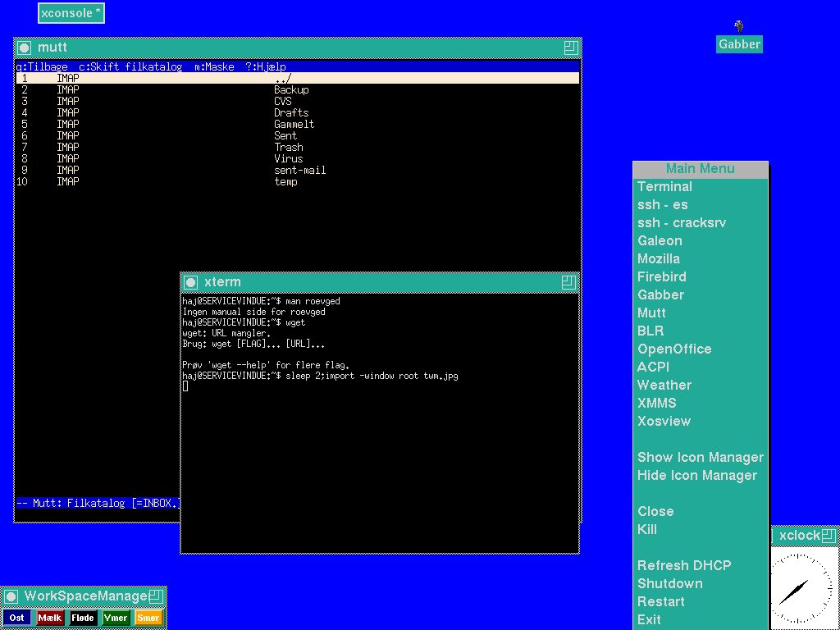Open the xconsole icon-manager entry
This screenshot has height=630, width=840.
71,13
